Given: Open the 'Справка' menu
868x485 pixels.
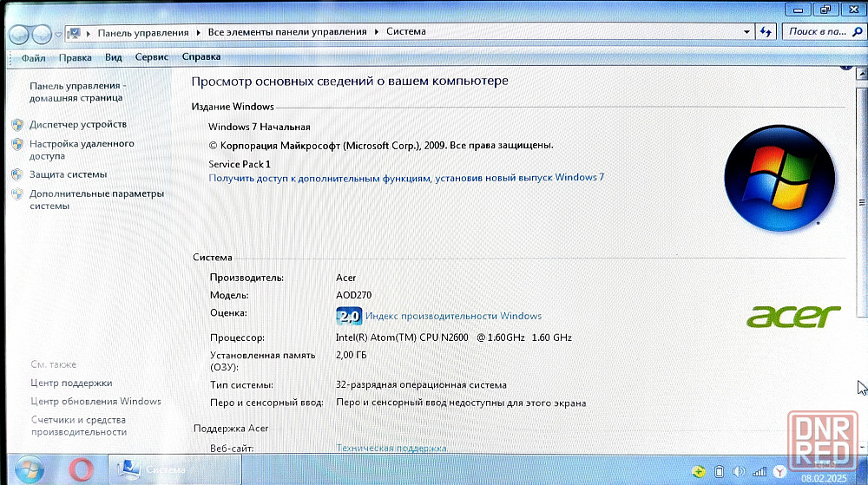Looking at the screenshot, I should [201, 56].
